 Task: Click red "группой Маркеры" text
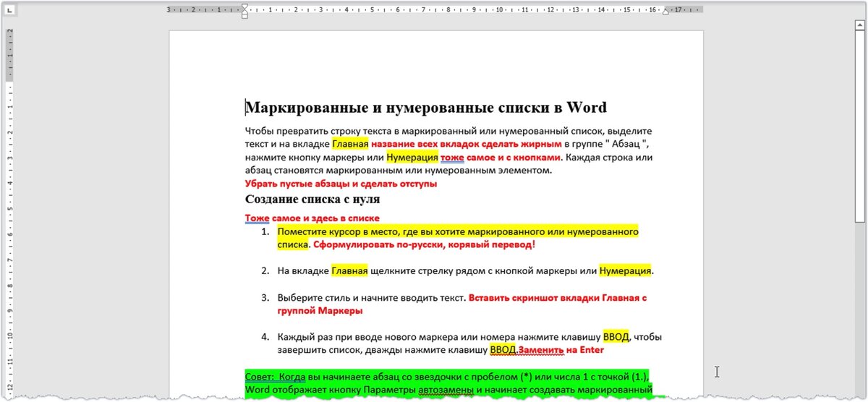(320, 311)
